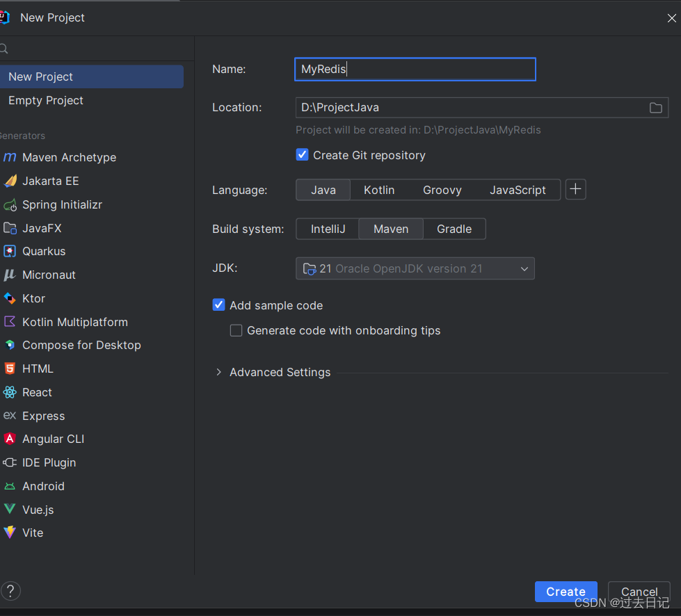The height and width of the screenshot is (616, 681).
Task: Enable Generate code with onboarding tips
Action: click(x=237, y=331)
